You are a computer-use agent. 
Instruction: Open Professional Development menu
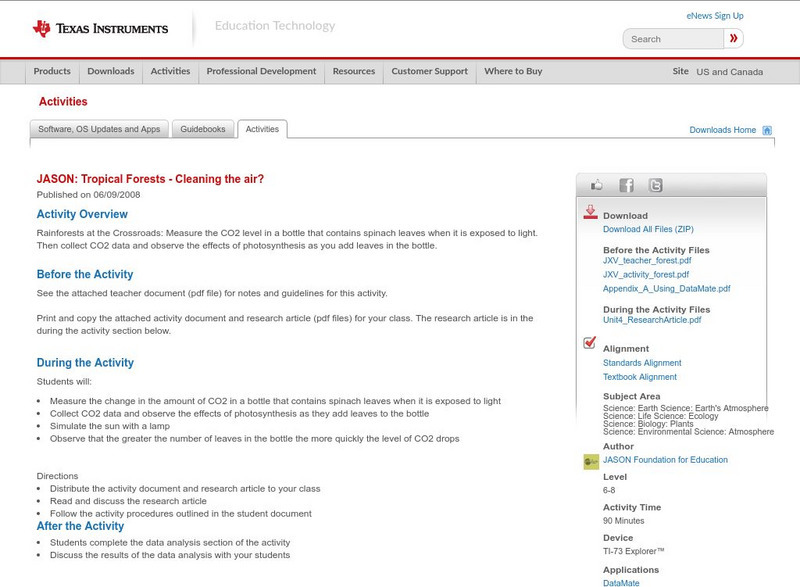(x=261, y=71)
